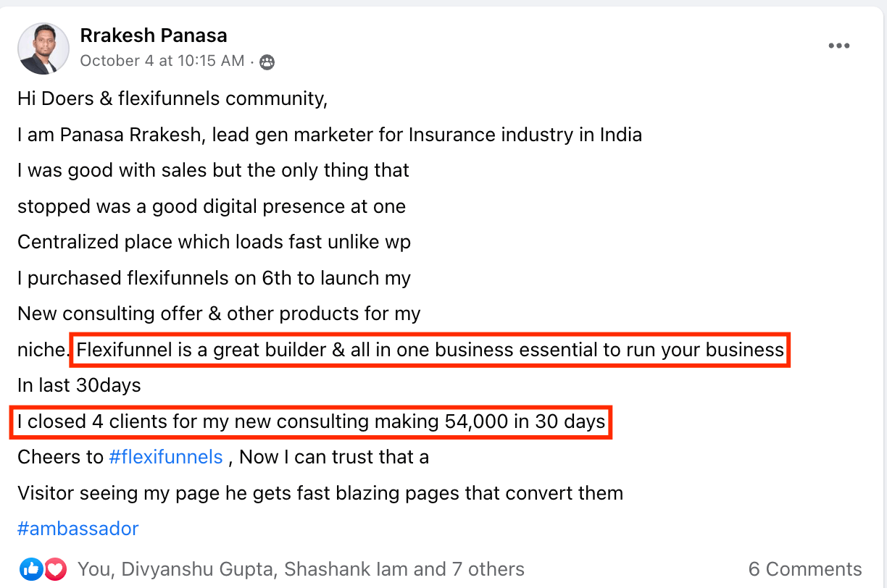Click the blue Like reaction icon
This screenshot has height=588, width=887.
[x=33, y=569]
